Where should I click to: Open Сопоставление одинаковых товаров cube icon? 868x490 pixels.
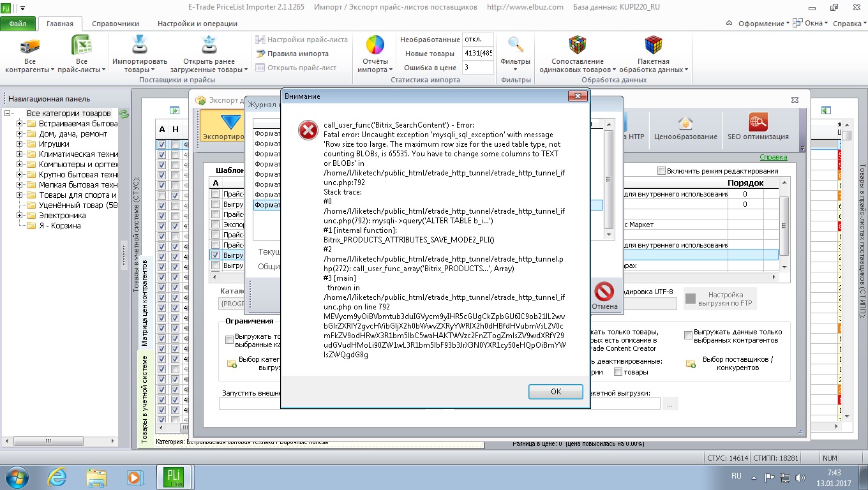pos(578,45)
